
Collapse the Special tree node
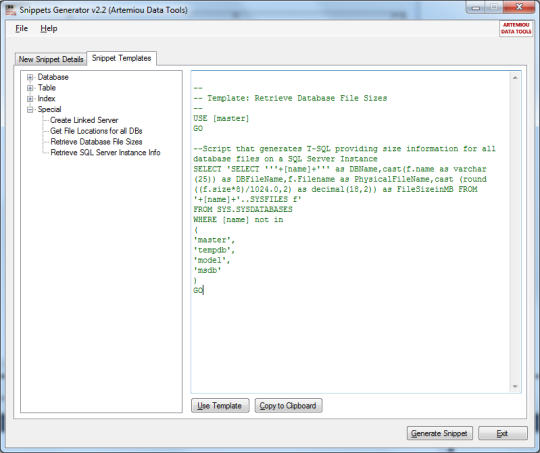coord(30,110)
